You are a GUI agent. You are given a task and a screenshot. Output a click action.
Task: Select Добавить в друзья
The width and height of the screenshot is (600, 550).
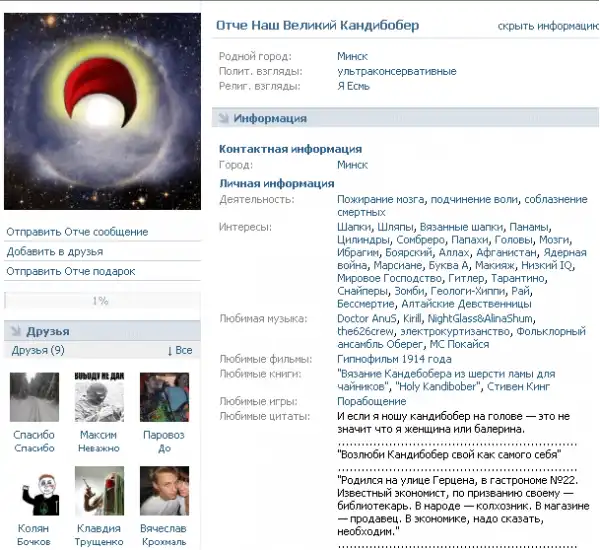[x=54, y=252]
